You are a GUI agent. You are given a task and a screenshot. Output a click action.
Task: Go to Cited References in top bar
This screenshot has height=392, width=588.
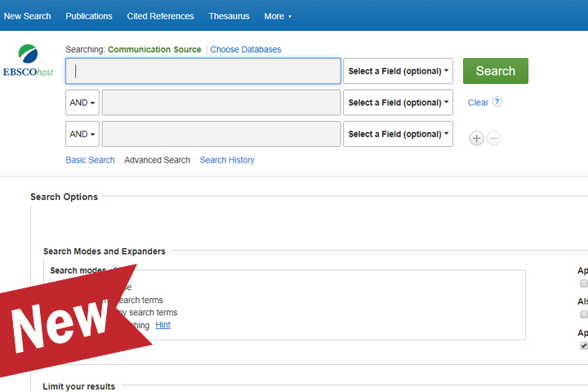click(x=160, y=16)
